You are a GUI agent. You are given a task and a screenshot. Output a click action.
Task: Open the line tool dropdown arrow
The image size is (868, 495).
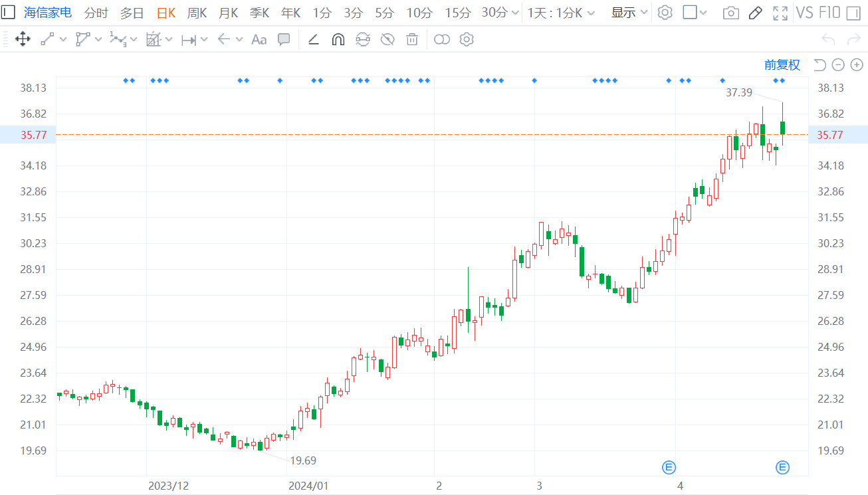pyautogui.click(x=63, y=40)
